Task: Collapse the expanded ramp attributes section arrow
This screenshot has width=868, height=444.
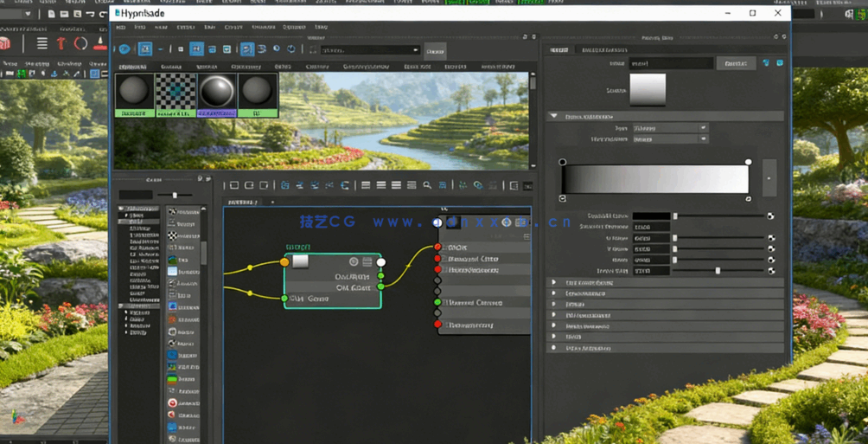Action: point(553,116)
